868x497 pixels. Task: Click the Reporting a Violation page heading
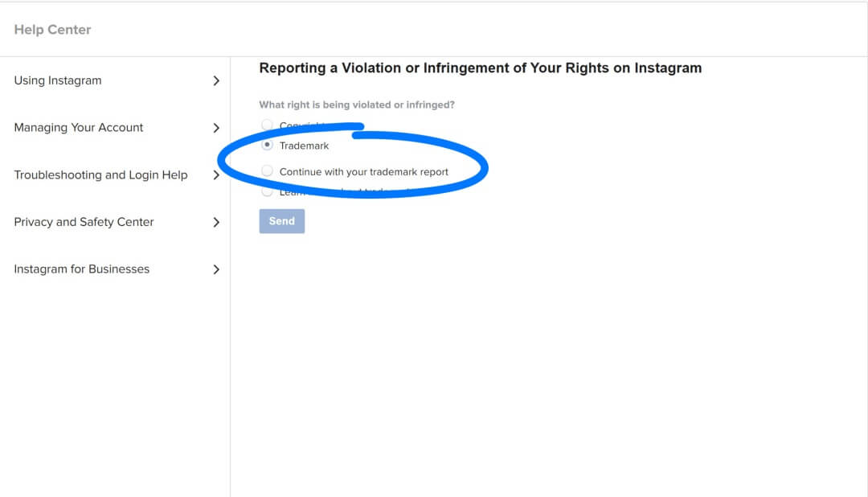click(481, 68)
